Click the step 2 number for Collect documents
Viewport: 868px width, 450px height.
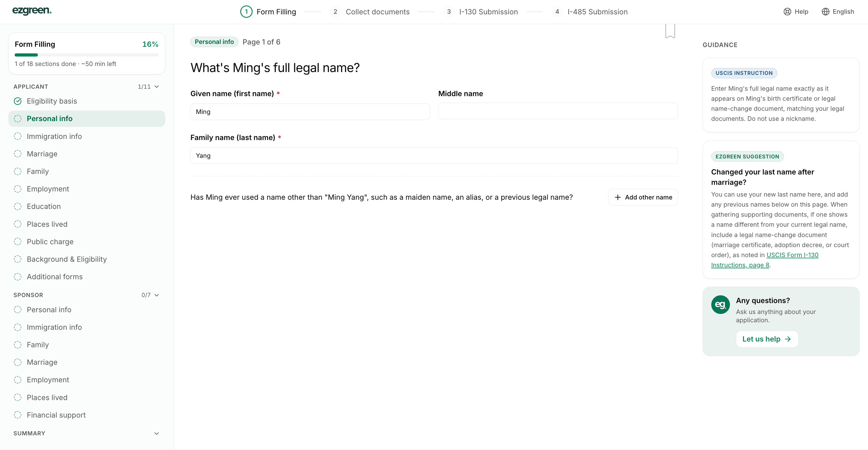tap(335, 12)
